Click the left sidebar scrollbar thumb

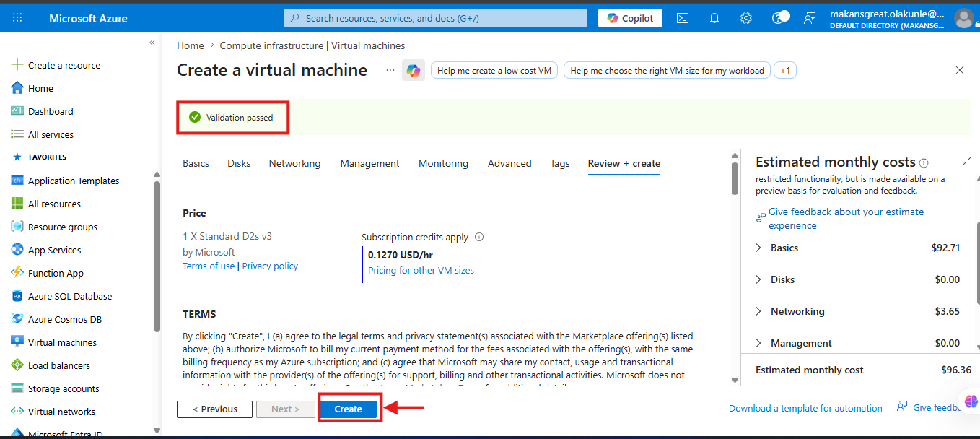coord(157,256)
